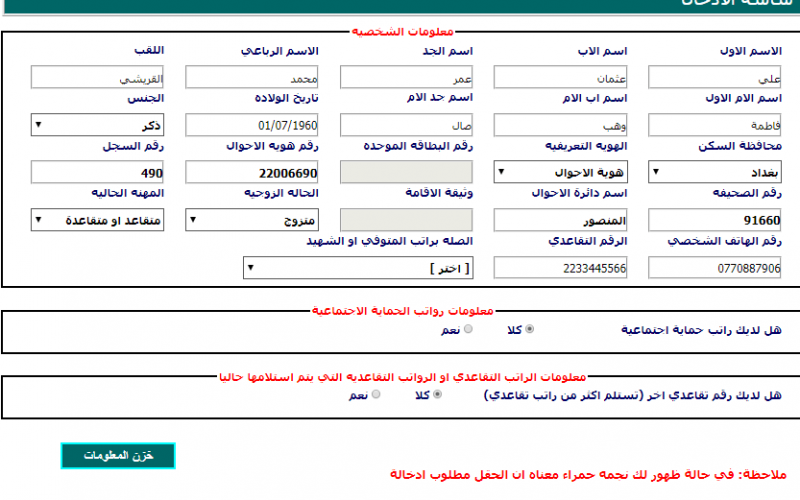Click رقم السجل field showing 490

coord(97,172)
